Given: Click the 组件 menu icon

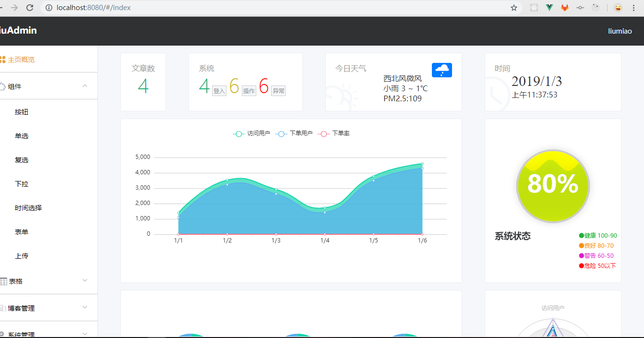Looking at the screenshot, I should coord(2,86).
